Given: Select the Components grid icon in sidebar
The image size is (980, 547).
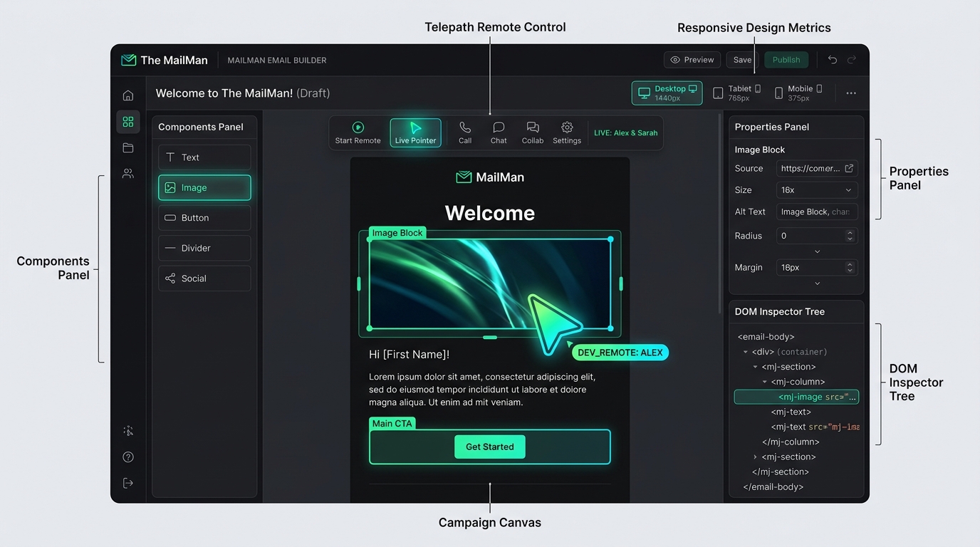Looking at the screenshot, I should [x=128, y=122].
